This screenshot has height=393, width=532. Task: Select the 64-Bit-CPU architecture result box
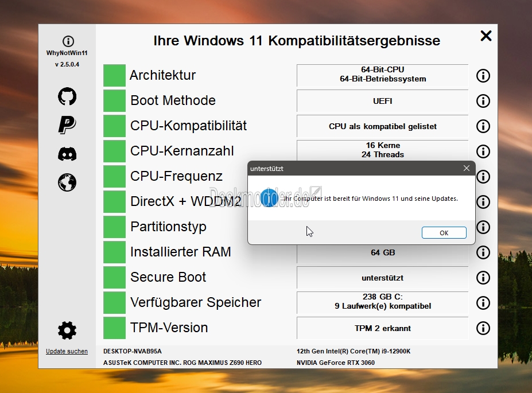point(382,75)
